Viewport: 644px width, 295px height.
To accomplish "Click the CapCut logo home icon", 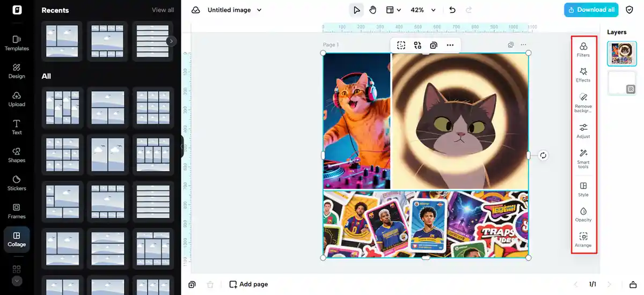I will (17, 10).
